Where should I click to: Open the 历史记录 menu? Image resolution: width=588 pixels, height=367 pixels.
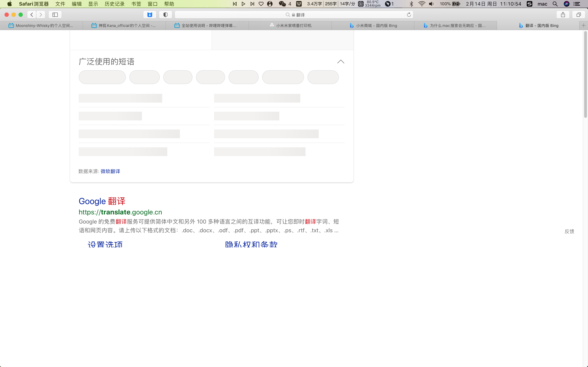(114, 4)
